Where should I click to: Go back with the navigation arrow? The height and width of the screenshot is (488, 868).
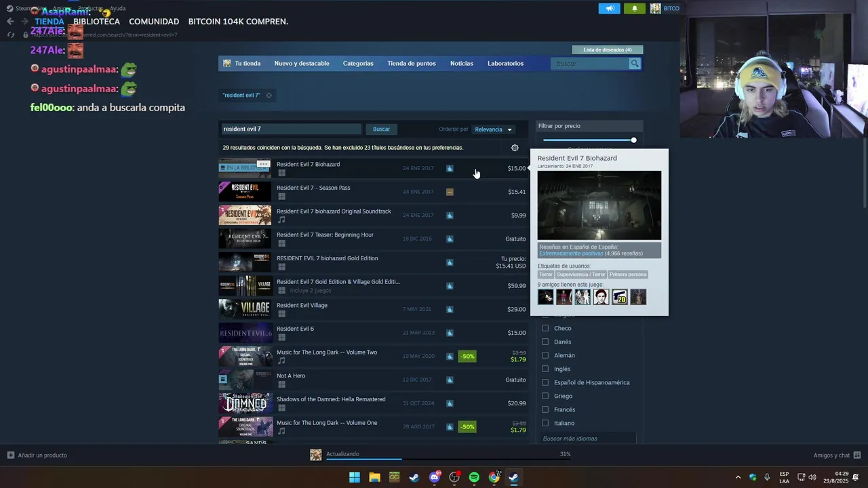[9, 22]
